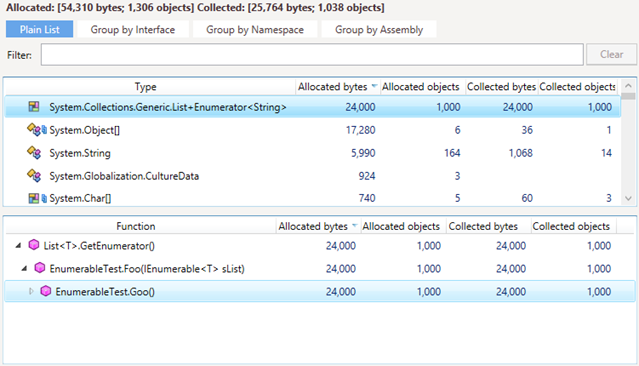Image resolution: width=639 pixels, height=366 pixels.
Task: Click the method icon for EnumerableTest.Foo
Action: click(40, 268)
